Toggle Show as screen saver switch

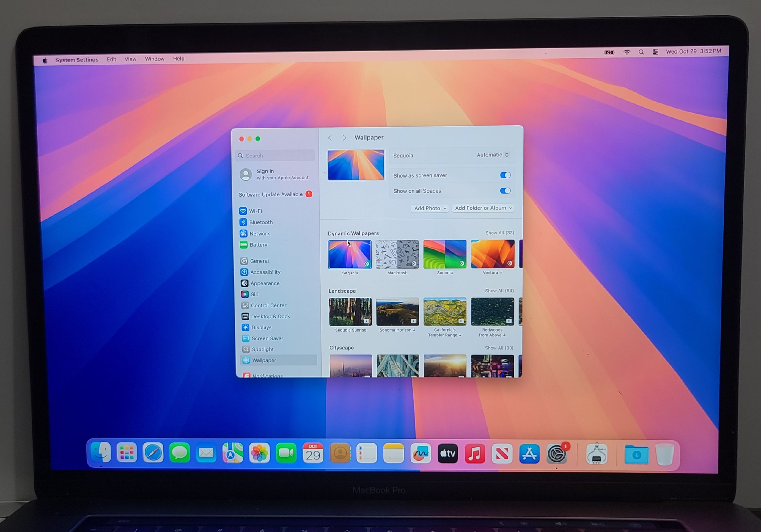click(x=505, y=175)
